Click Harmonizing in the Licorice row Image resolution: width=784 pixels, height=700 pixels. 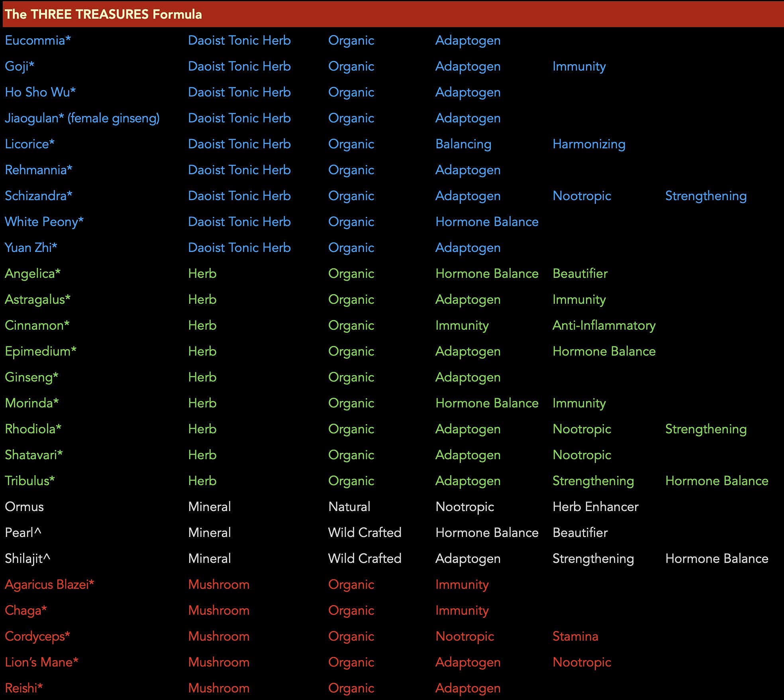pyautogui.click(x=589, y=144)
